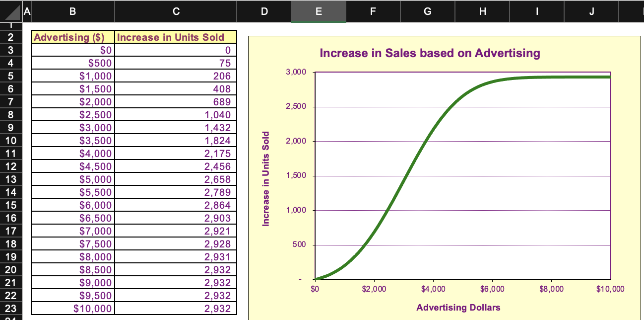Select the cell showing 2,931 units
The width and height of the screenshot is (644, 320).
tap(176, 257)
